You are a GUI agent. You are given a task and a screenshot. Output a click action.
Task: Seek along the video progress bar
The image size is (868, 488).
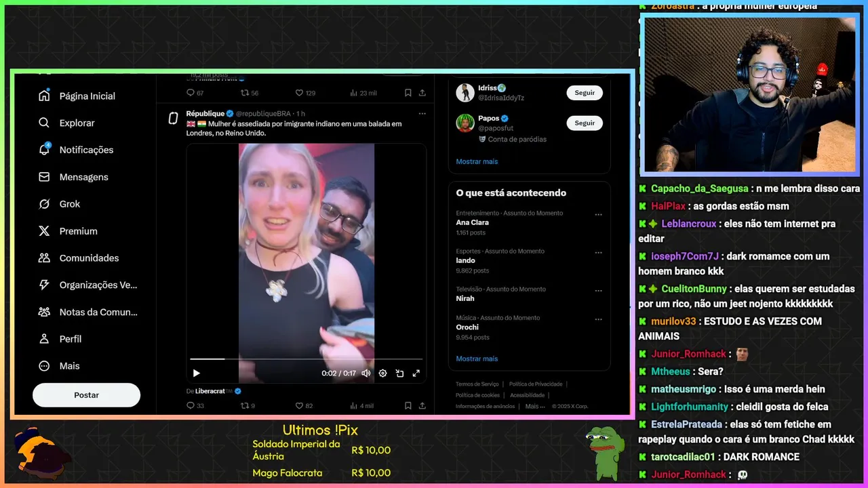(x=307, y=359)
